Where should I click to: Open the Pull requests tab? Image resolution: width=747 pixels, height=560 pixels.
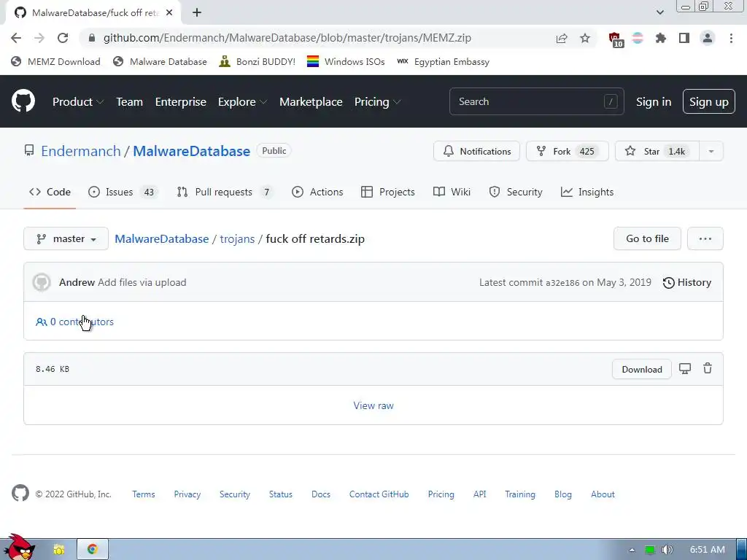coord(225,192)
